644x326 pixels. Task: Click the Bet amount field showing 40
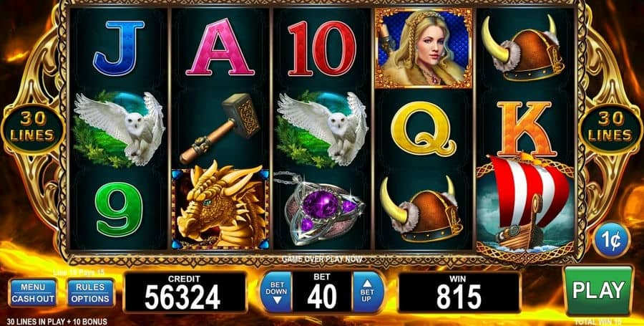pyautogui.click(x=322, y=292)
